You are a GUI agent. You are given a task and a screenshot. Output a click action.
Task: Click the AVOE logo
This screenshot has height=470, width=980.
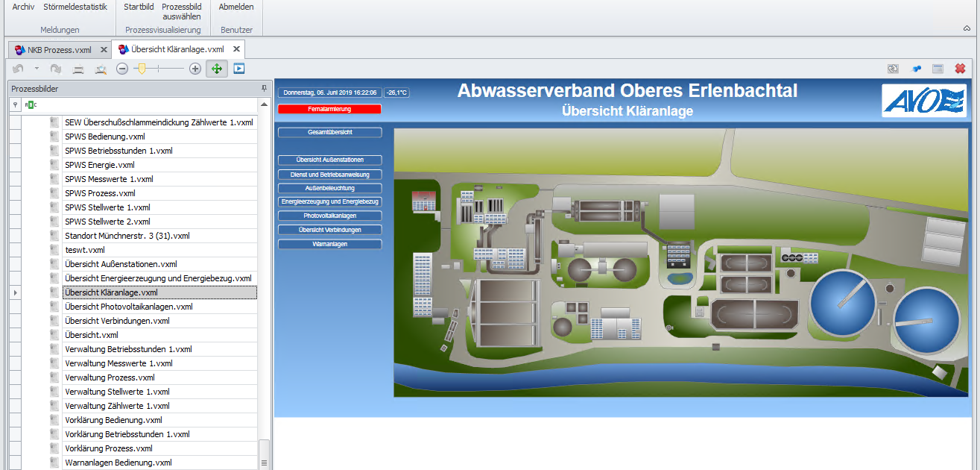pyautogui.click(x=924, y=101)
